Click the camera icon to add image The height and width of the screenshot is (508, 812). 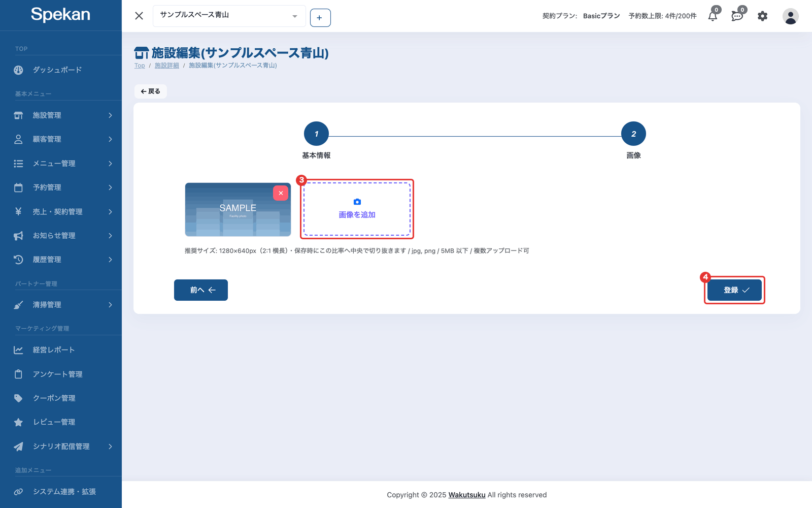coord(357,202)
